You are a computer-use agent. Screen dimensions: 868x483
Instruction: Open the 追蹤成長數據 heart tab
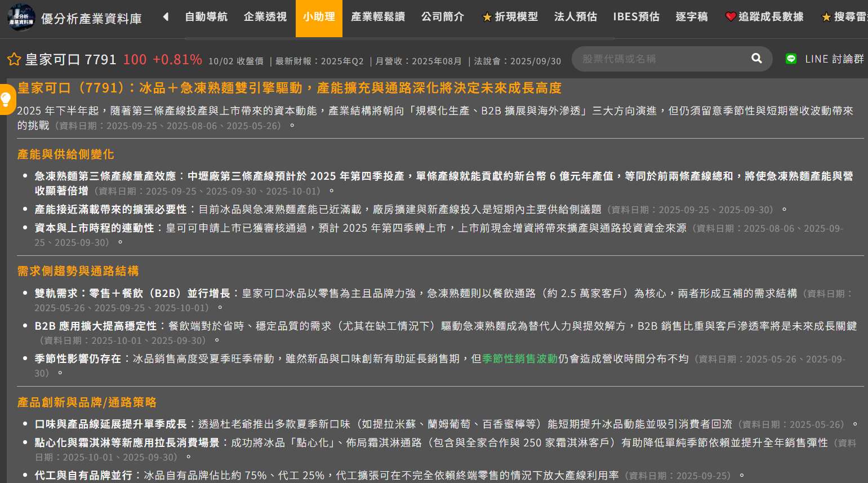click(x=764, y=17)
